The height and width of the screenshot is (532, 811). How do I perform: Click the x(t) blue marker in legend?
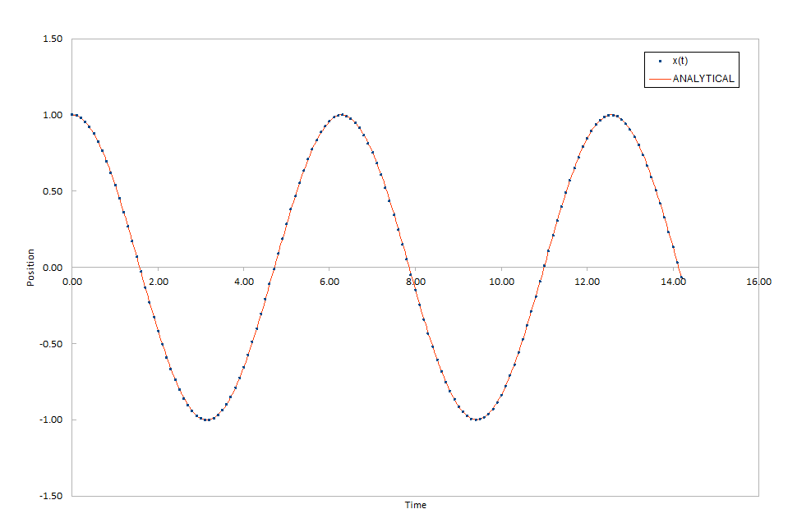(660, 61)
